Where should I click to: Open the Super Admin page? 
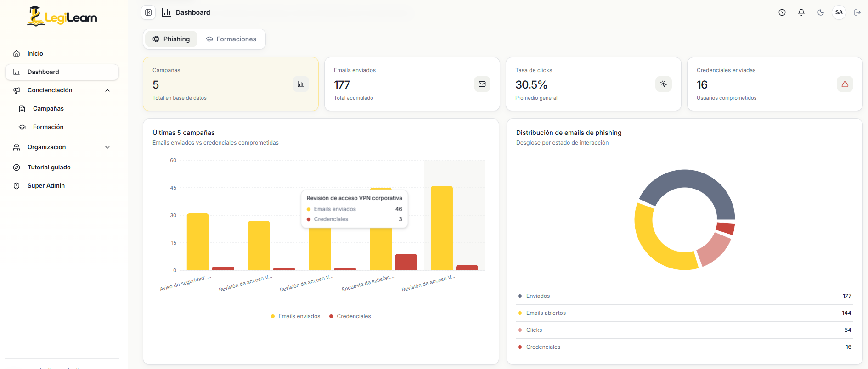coord(62,186)
